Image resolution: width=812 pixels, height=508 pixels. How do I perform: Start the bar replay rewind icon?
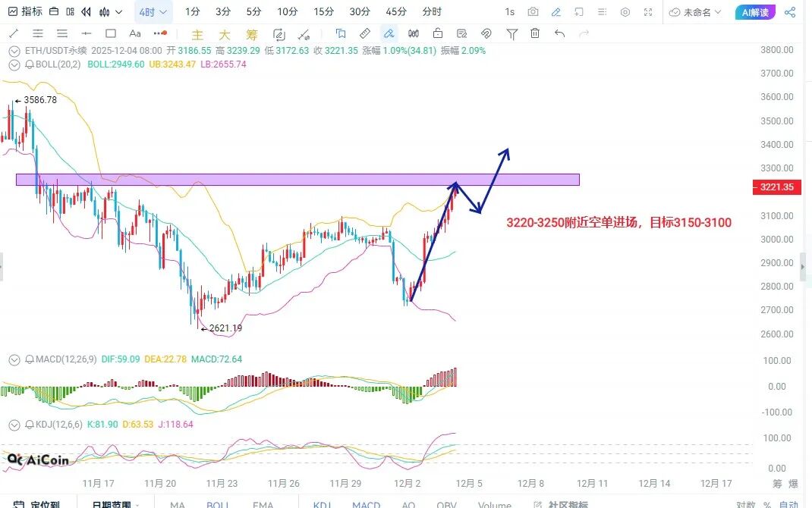pos(87,11)
